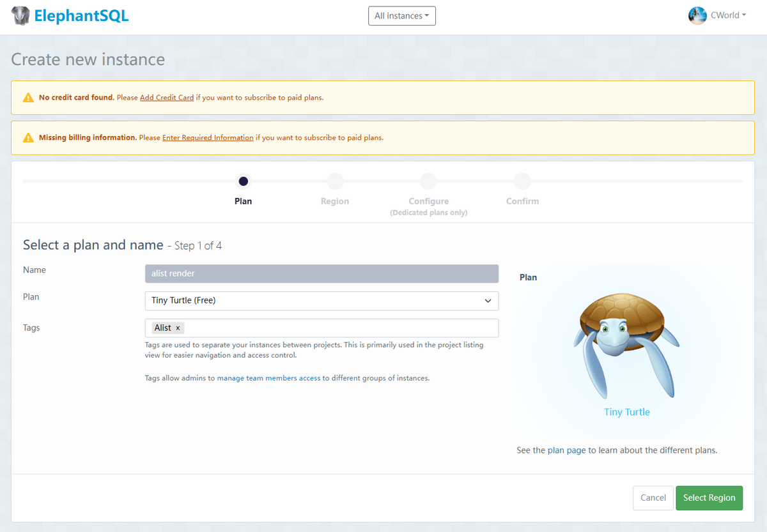Click the warning icon beside Missing billing information
Viewport: 767px width, 532px height.
28,137
